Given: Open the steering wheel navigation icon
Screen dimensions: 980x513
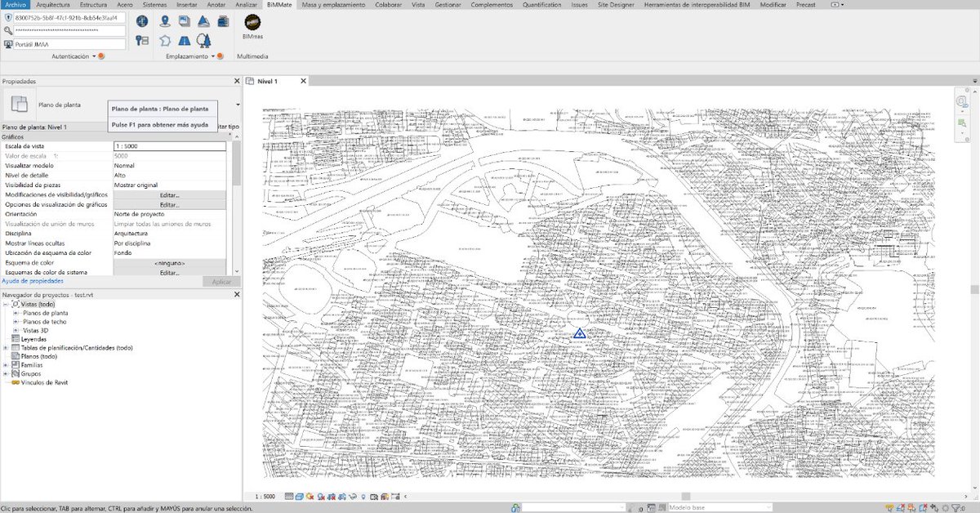Looking at the screenshot, I should [x=961, y=102].
